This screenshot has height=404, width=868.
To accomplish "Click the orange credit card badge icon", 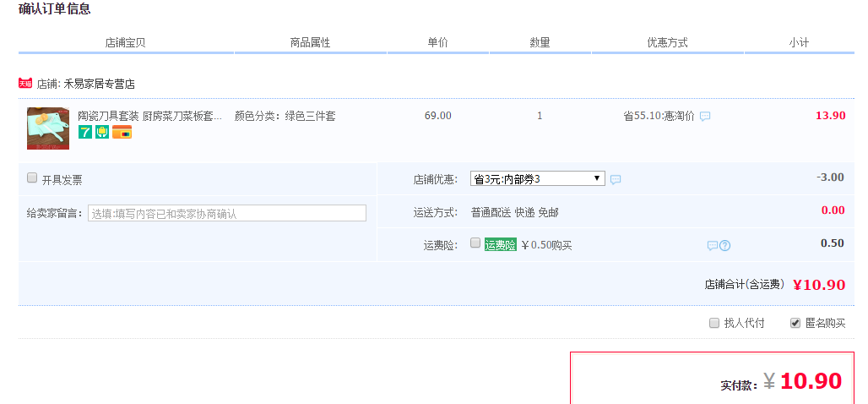I will (122, 132).
